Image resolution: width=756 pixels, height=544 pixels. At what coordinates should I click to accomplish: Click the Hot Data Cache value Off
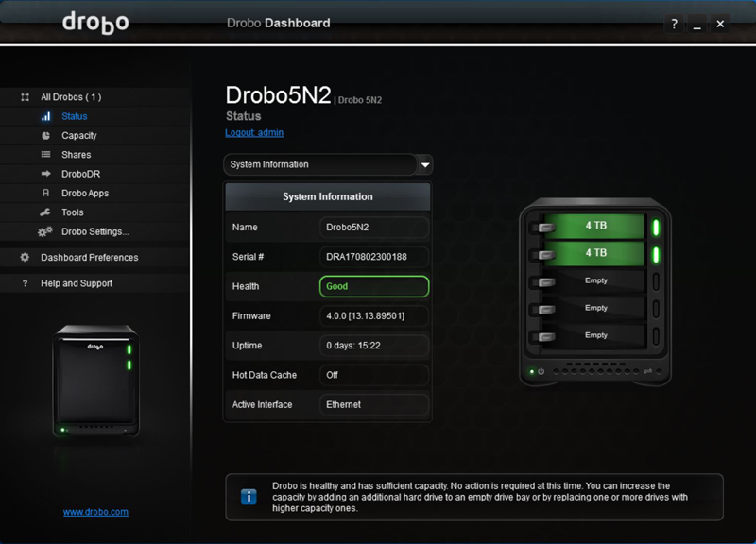[374, 375]
